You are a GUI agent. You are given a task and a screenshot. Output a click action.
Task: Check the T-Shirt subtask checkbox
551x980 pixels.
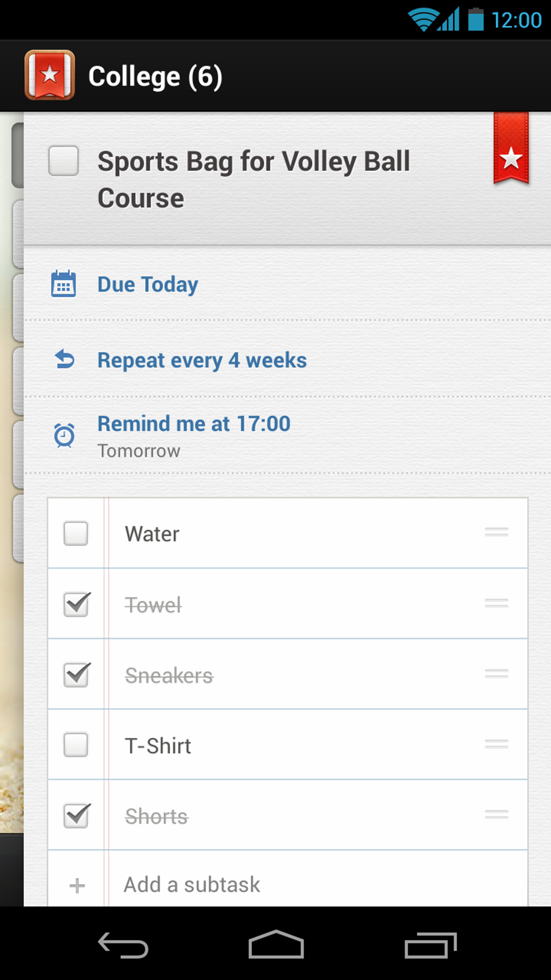[x=76, y=745]
